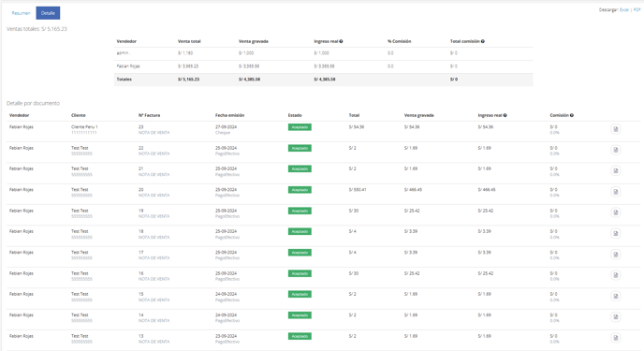
Task: Click venta total 'S/ 1,180'
Action: pos(185,53)
